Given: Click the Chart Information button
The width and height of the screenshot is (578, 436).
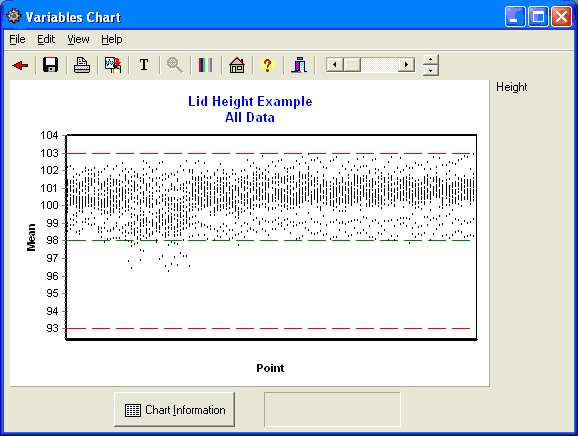Looking at the screenshot, I should (x=174, y=410).
